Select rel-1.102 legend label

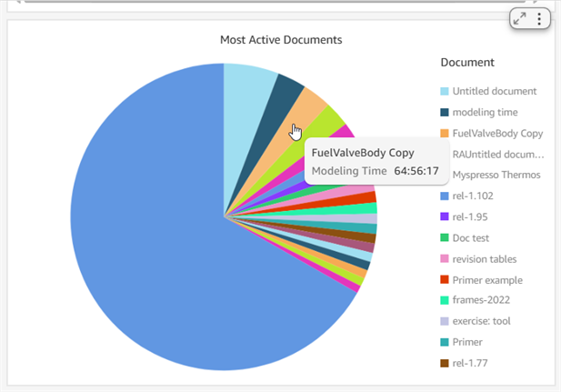point(473,196)
